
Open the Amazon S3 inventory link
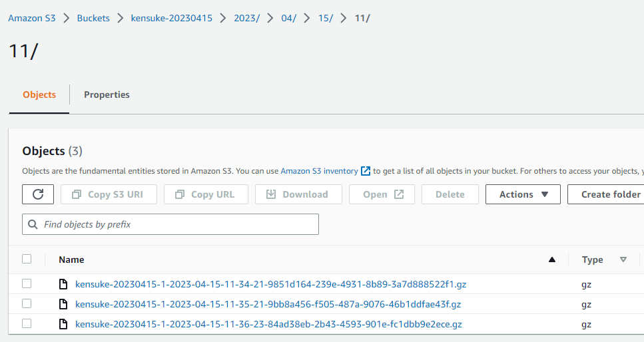pyautogui.click(x=319, y=171)
